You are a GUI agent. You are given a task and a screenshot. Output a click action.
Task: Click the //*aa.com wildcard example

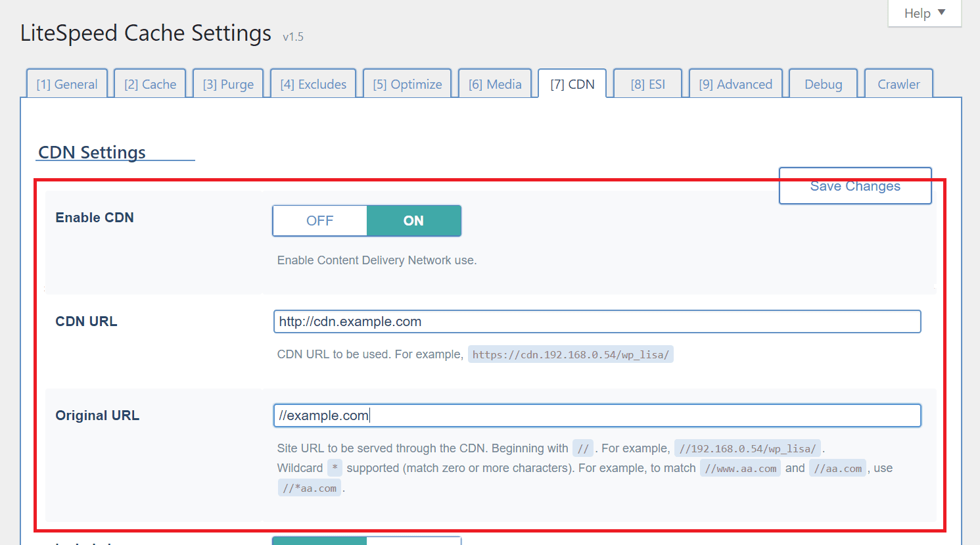(309, 488)
